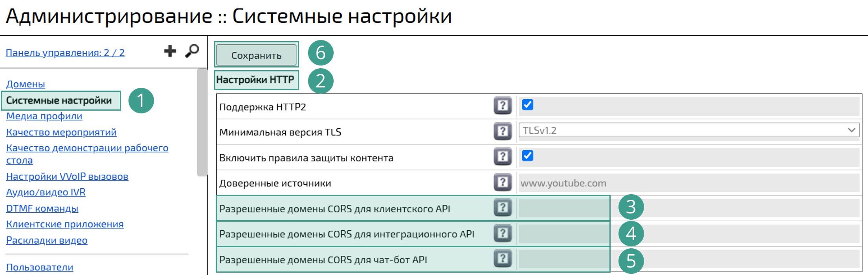The width and height of the screenshot is (868, 275).
Task: Open help for CORS интеграционного API
Action: (x=503, y=233)
